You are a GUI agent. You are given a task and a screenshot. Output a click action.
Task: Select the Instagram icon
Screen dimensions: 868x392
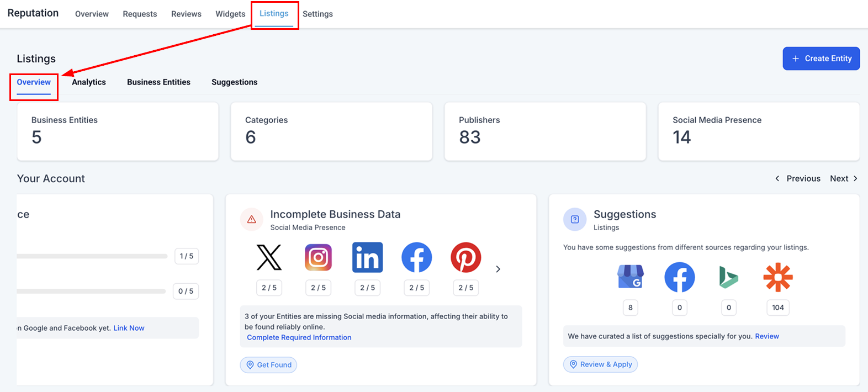[318, 258]
